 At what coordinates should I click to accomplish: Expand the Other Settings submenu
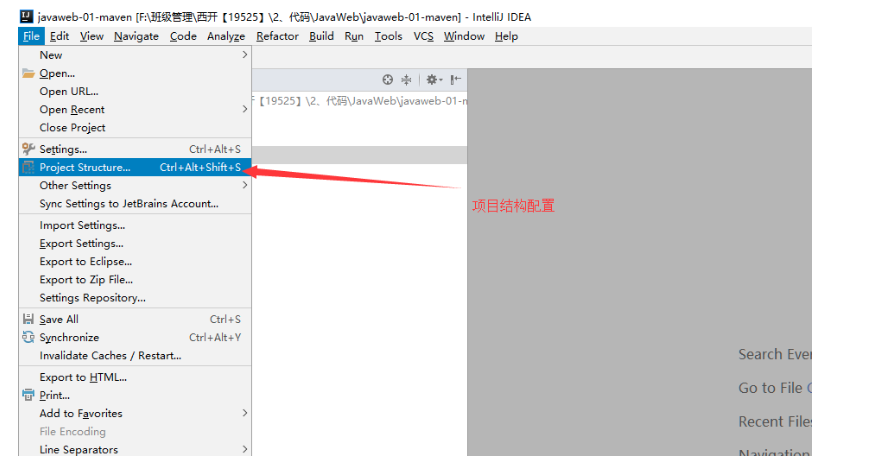[x=135, y=185]
